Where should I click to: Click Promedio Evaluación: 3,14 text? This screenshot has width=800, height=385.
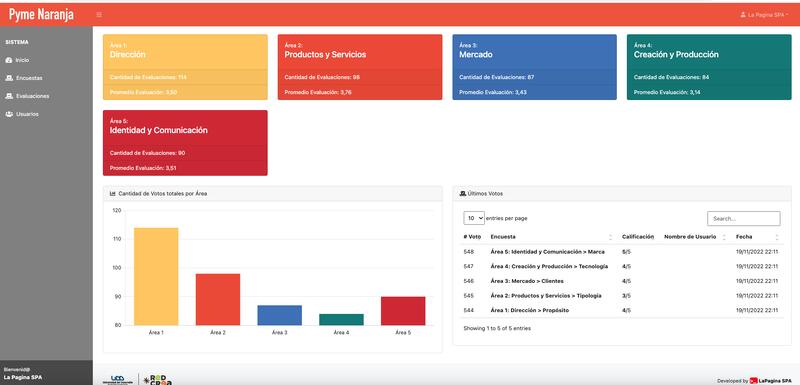pyautogui.click(x=667, y=92)
